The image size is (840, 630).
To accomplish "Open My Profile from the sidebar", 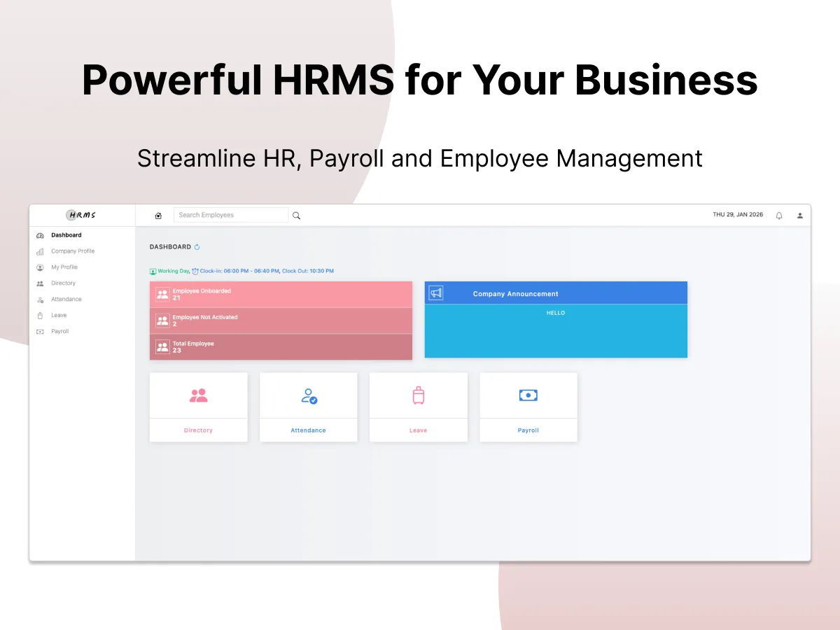I will point(63,267).
